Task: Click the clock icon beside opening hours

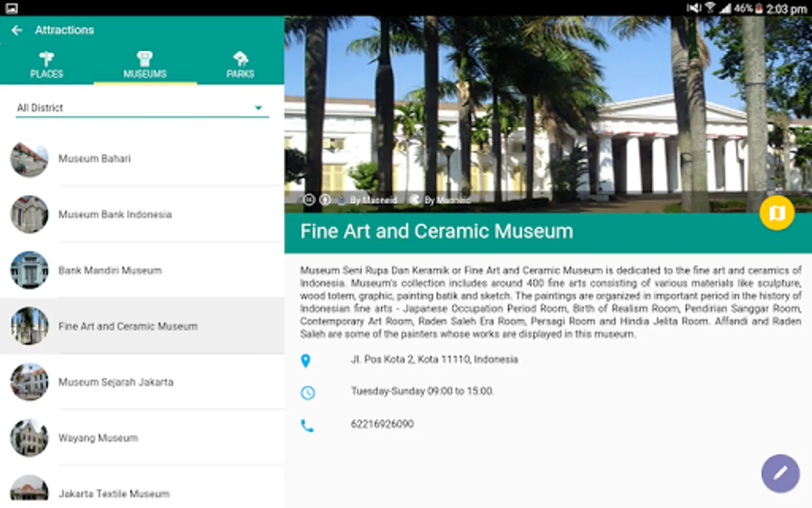Action: [307, 393]
